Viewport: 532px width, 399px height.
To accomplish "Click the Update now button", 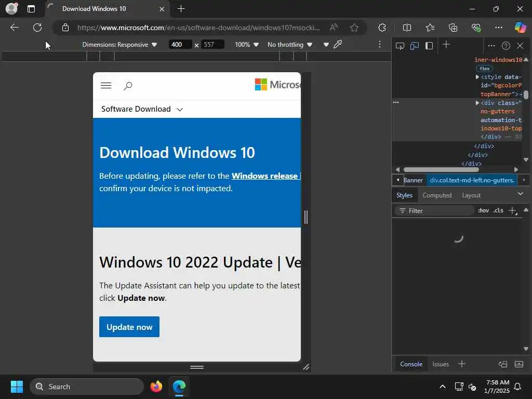I will (129, 327).
